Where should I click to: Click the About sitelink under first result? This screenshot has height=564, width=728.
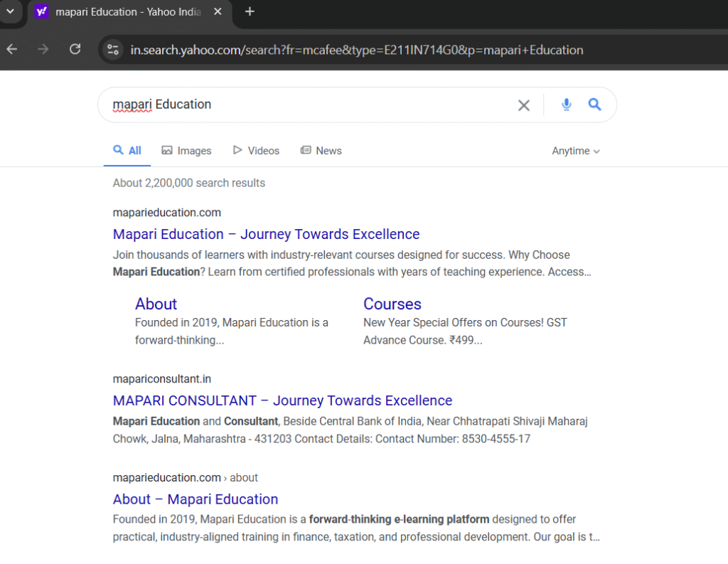pos(156,304)
